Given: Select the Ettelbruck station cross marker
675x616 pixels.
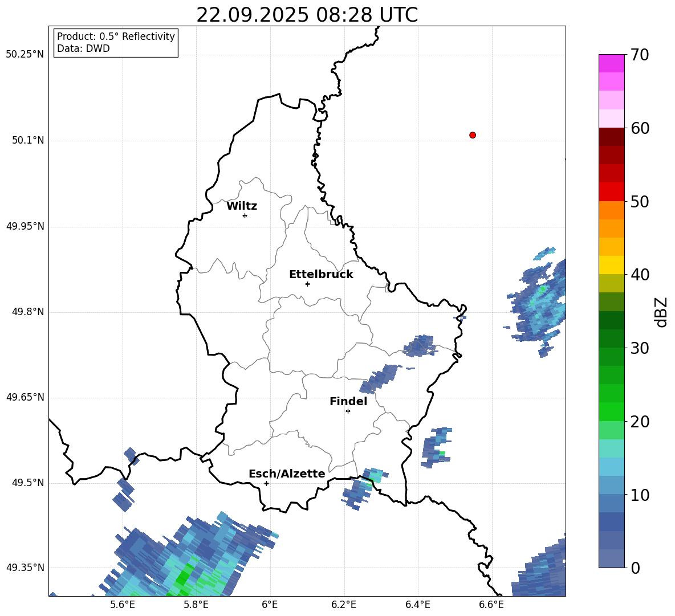Looking at the screenshot, I should pos(307,284).
